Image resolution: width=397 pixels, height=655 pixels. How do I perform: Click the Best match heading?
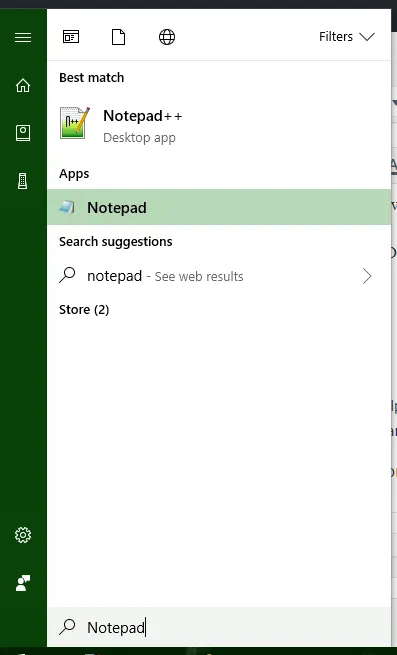(x=92, y=78)
